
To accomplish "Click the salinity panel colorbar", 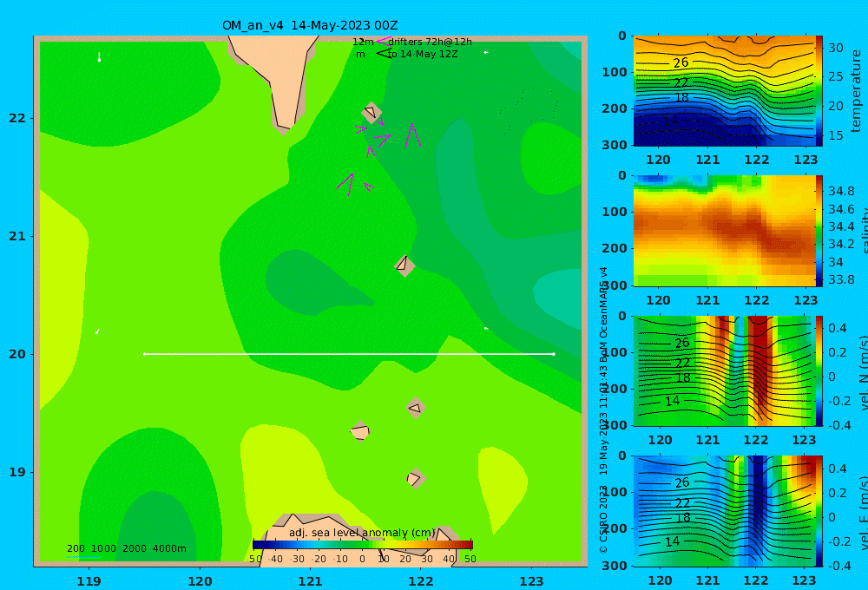I will [819, 231].
